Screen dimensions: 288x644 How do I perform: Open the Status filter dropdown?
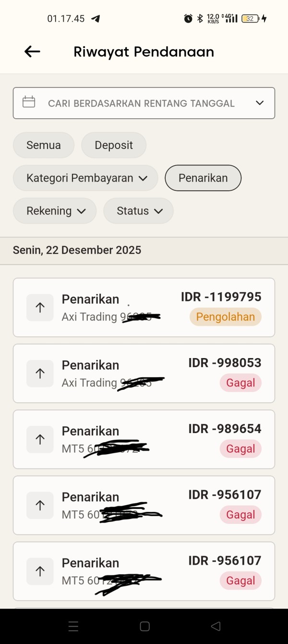click(x=138, y=211)
